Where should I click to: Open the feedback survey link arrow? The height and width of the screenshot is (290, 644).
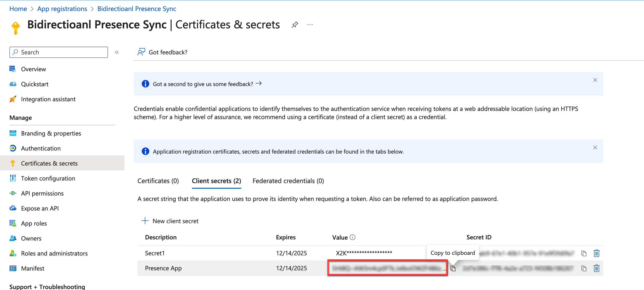[x=258, y=83]
